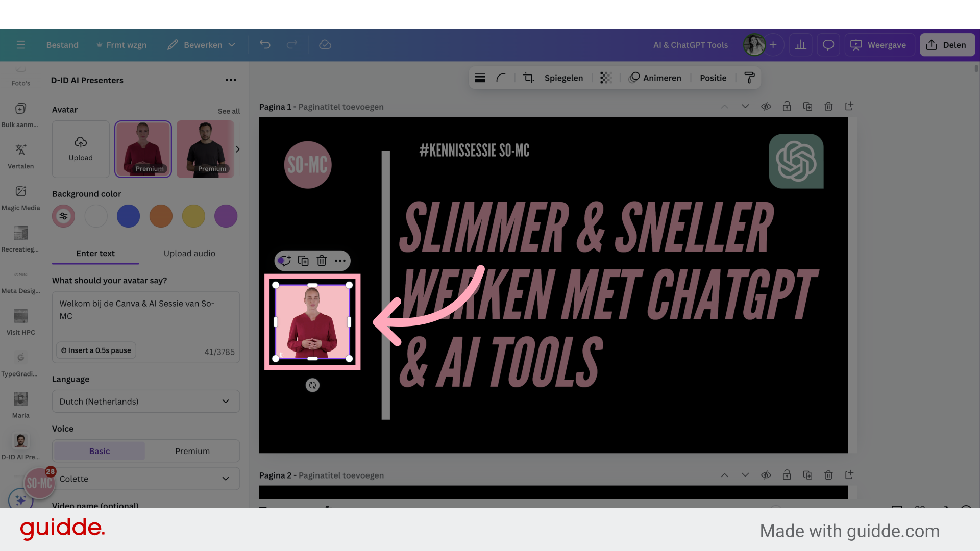Click See all avatars link

(x=229, y=111)
